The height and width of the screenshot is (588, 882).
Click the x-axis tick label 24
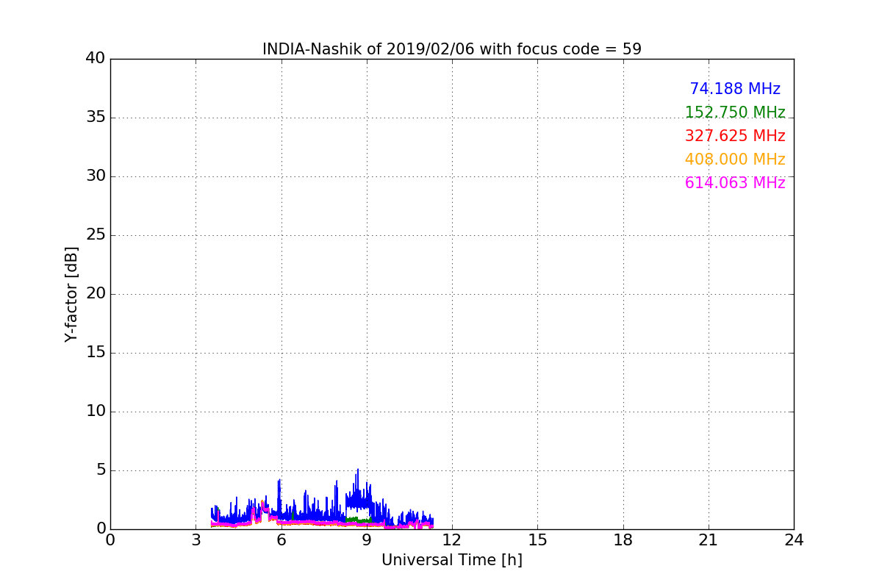[794, 540]
